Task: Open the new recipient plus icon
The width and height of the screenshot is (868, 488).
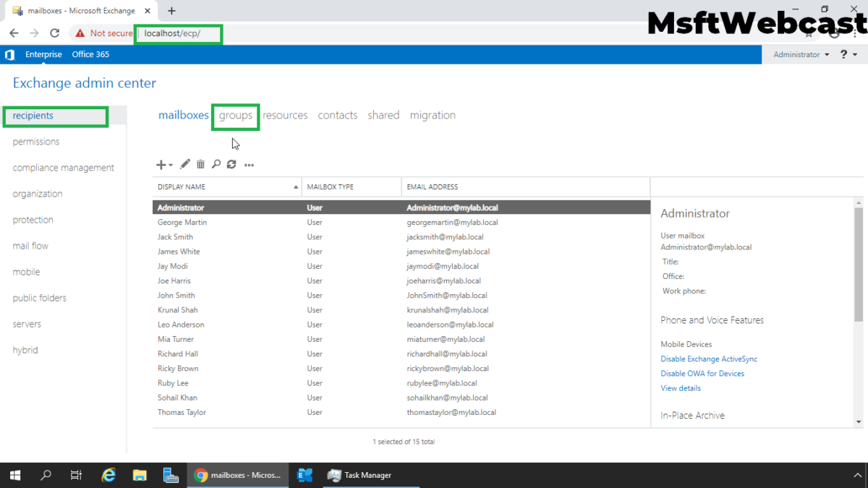Action: pos(159,164)
